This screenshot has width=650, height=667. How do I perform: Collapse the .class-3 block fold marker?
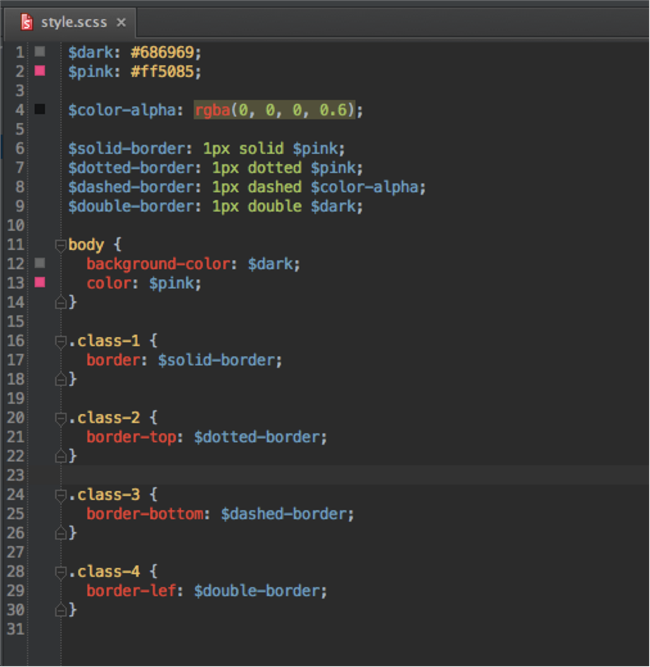(x=60, y=495)
